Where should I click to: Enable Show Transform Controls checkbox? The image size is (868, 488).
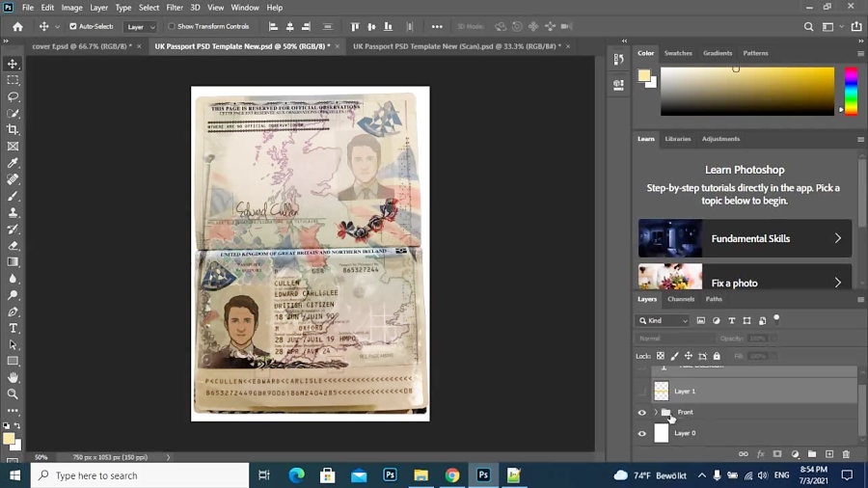172,27
